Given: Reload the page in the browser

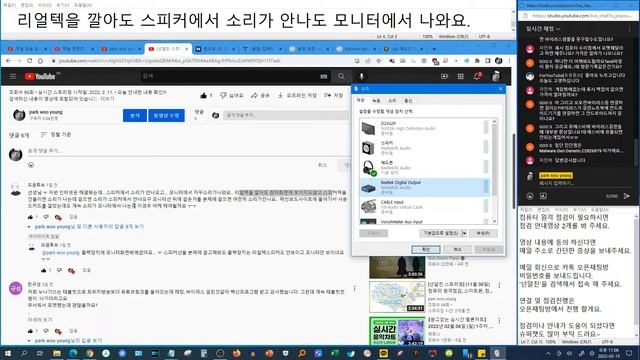Looking at the screenshot, I should pos(29,60).
